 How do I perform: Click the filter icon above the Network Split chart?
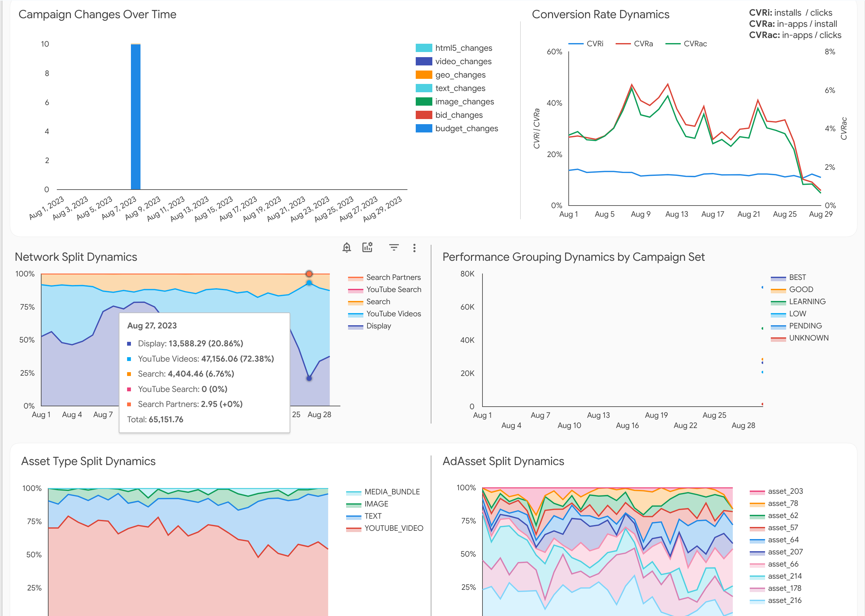click(x=394, y=248)
